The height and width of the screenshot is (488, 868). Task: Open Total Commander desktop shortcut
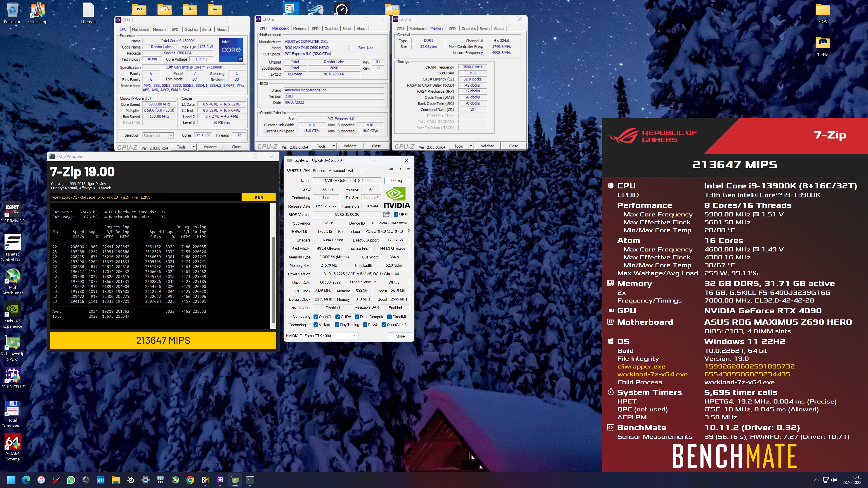(x=12, y=414)
